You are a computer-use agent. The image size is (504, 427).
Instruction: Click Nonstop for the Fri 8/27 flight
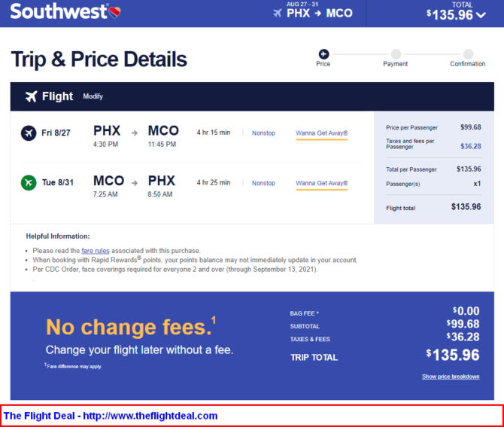(263, 133)
